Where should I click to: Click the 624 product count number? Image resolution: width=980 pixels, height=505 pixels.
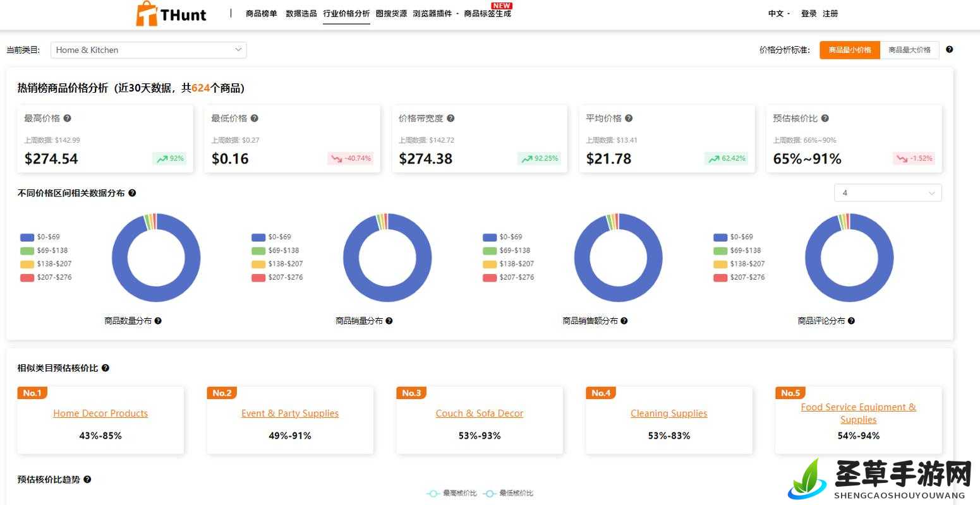pyautogui.click(x=200, y=88)
